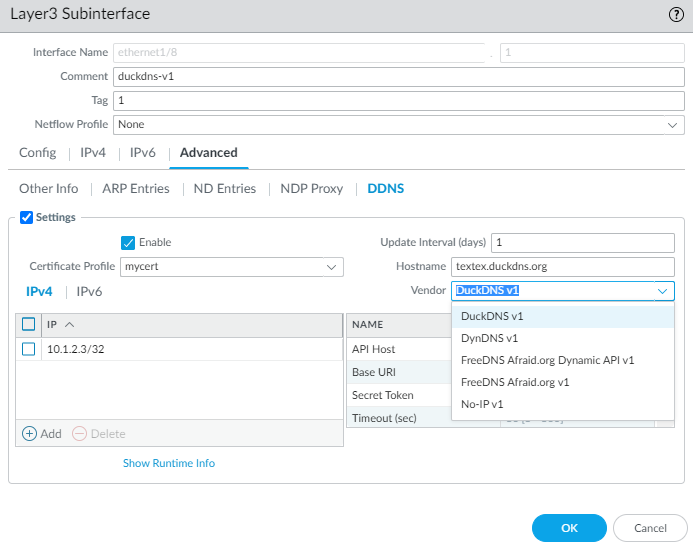Pick FreeDNS Afraid.org Dynamic API v1
This screenshot has width=693, height=556.
pos(547,360)
